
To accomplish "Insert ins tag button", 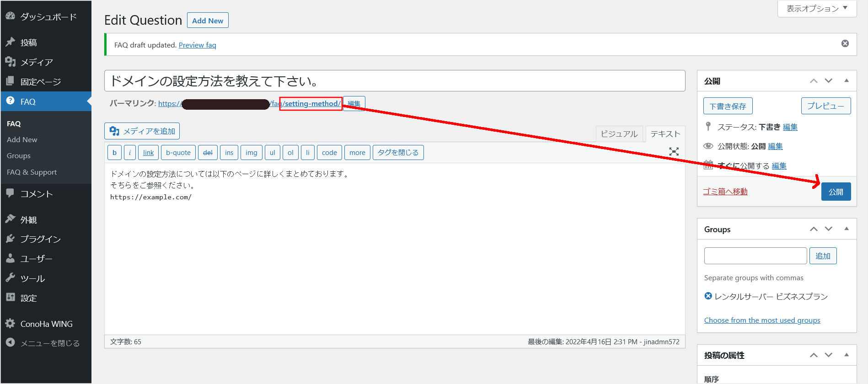I will [229, 153].
